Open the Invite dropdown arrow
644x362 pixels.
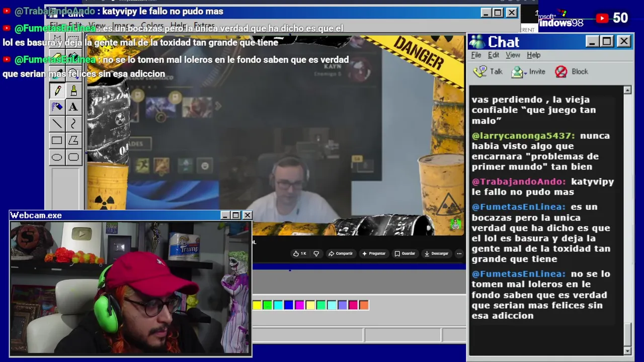[525, 73]
